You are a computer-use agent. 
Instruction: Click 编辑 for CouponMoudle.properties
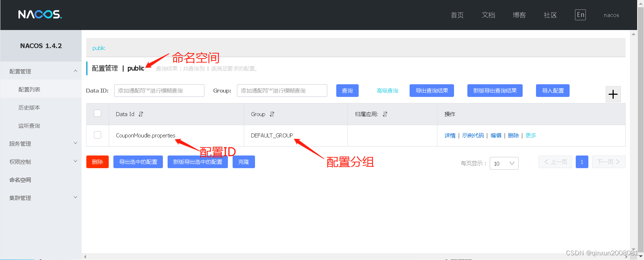[x=496, y=136]
